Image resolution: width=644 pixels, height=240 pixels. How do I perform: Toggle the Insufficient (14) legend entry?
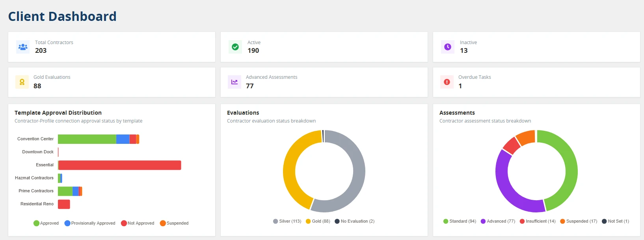(538, 221)
